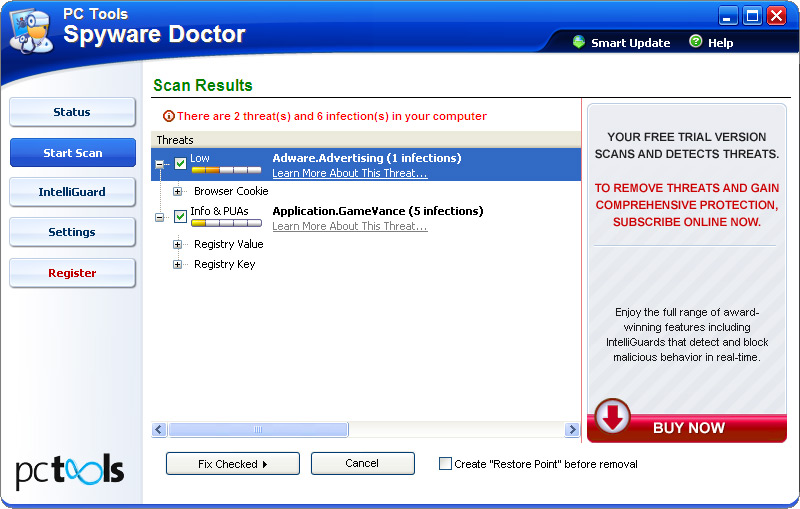Open the Settings section
This screenshot has width=800, height=509.
[72, 232]
